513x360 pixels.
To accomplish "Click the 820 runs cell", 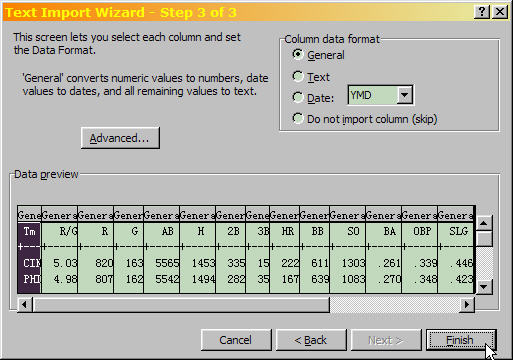I will pos(104,263).
